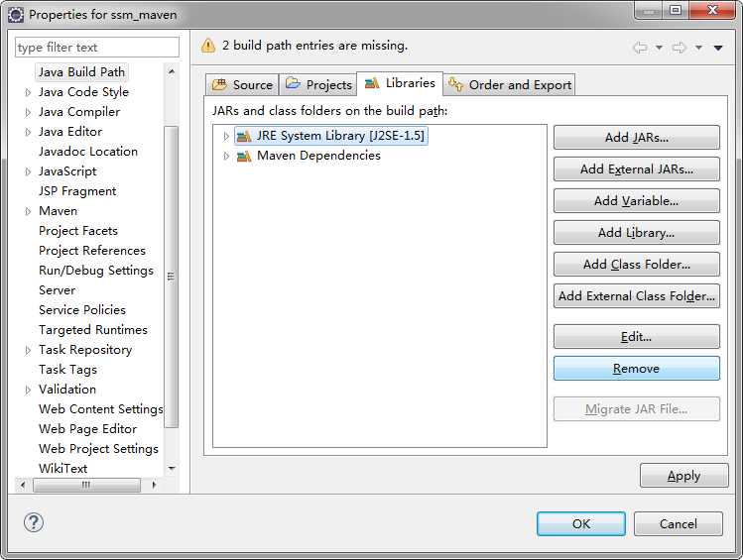Expand the Maven Dependencies entry
The width and height of the screenshot is (743, 560).
click(x=226, y=156)
